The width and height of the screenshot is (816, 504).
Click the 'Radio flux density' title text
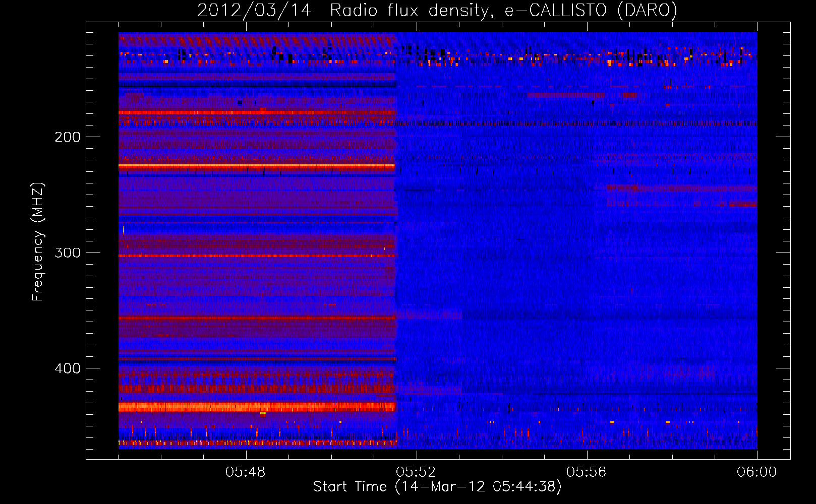point(412,11)
